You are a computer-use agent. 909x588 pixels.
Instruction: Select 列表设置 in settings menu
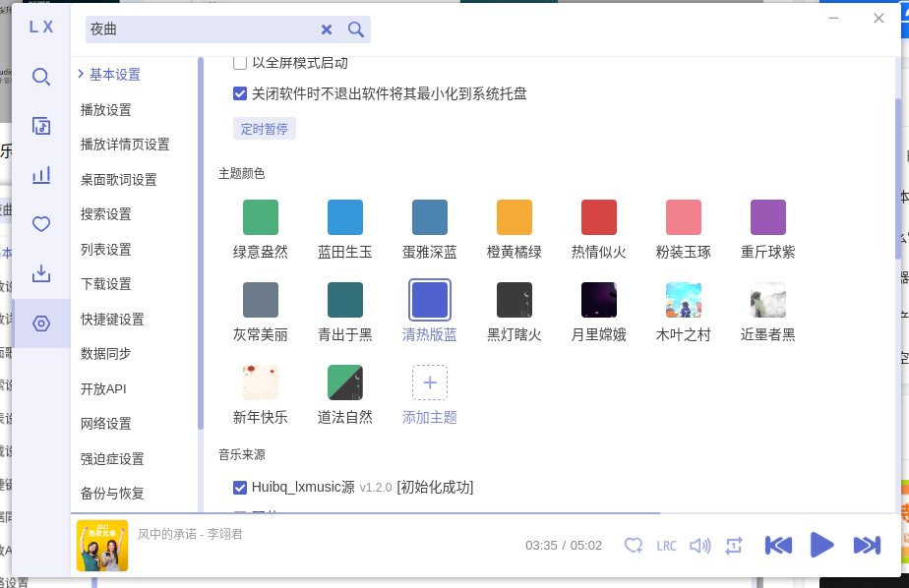[x=106, y=249]
